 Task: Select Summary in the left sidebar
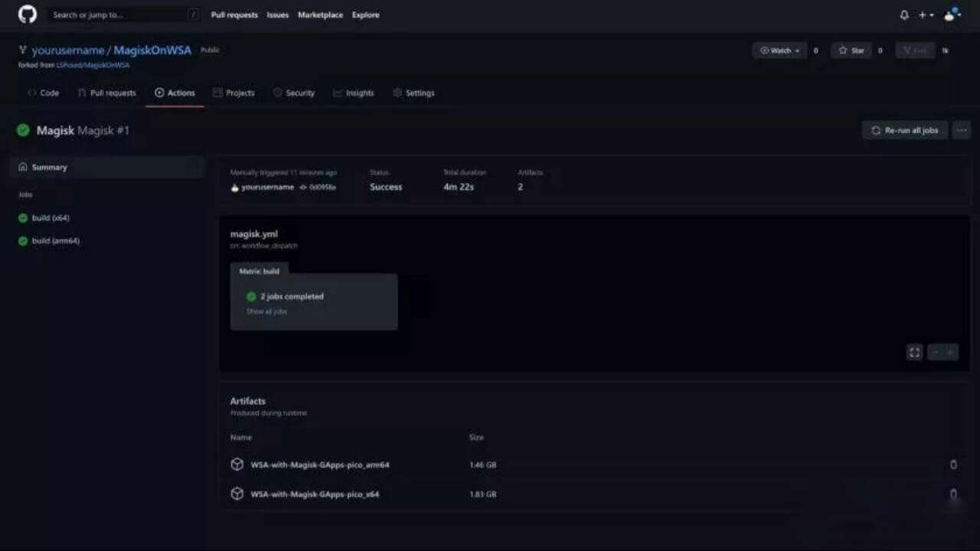[107, 167]
